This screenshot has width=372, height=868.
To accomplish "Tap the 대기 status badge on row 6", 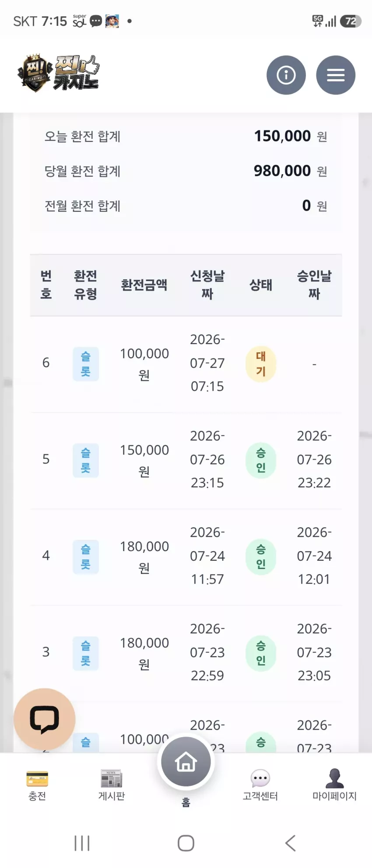I will click(261, 364).
